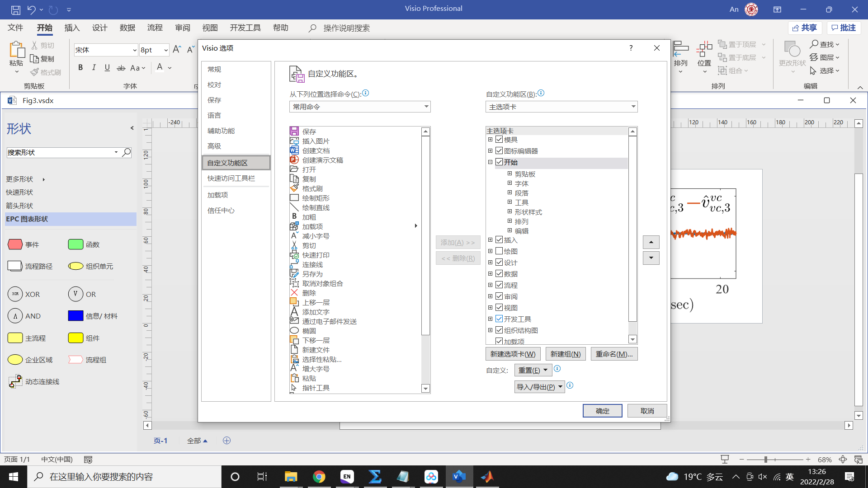
Task: Toggle the 设计 tab checkbox
Action: pos(499,262)
